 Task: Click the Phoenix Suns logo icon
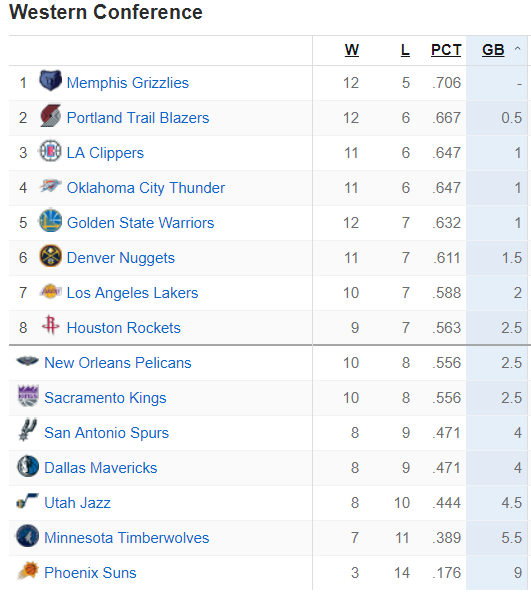pos(28,571)
